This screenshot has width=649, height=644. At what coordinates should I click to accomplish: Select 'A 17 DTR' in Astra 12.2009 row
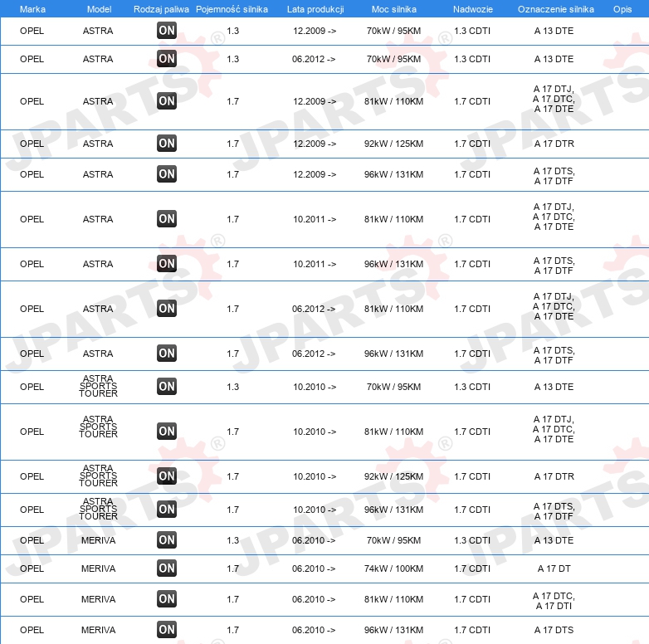tap(554, 144)
